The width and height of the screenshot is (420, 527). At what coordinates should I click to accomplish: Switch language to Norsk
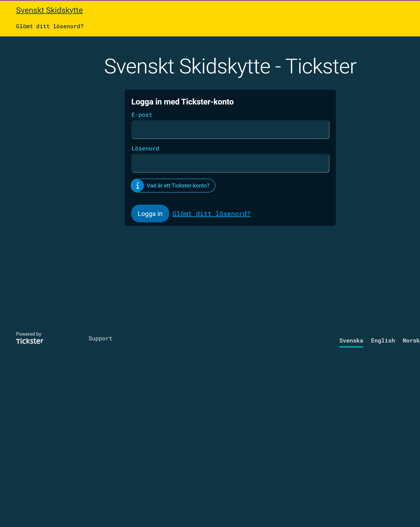pos(411,341)
